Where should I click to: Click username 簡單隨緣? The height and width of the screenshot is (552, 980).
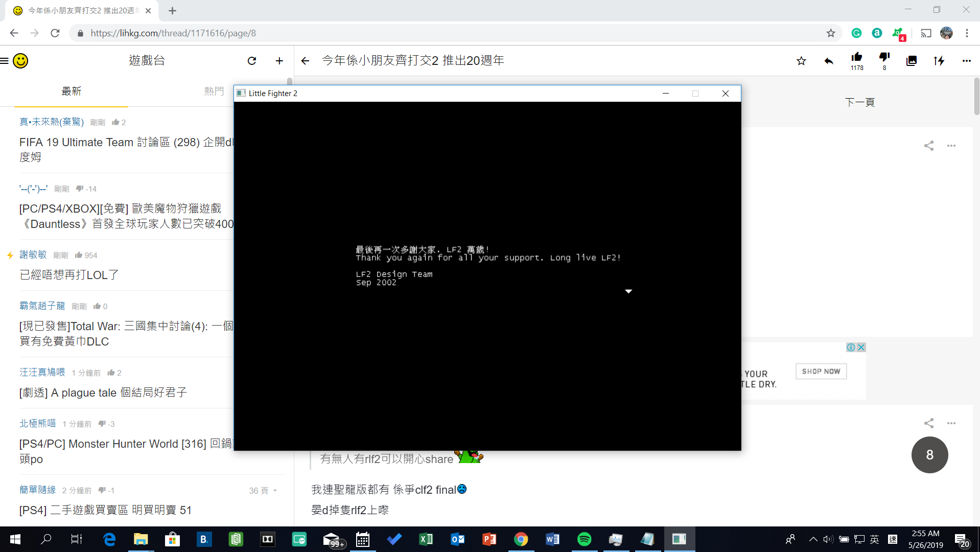[x=38, y=490]
